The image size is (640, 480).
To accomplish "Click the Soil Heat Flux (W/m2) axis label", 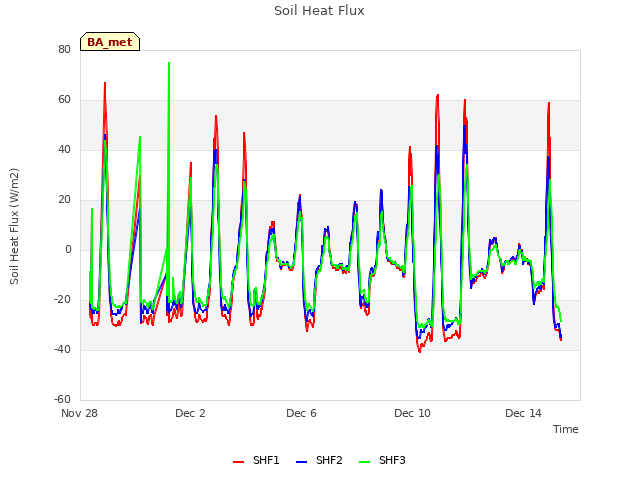I will [14, 226].
